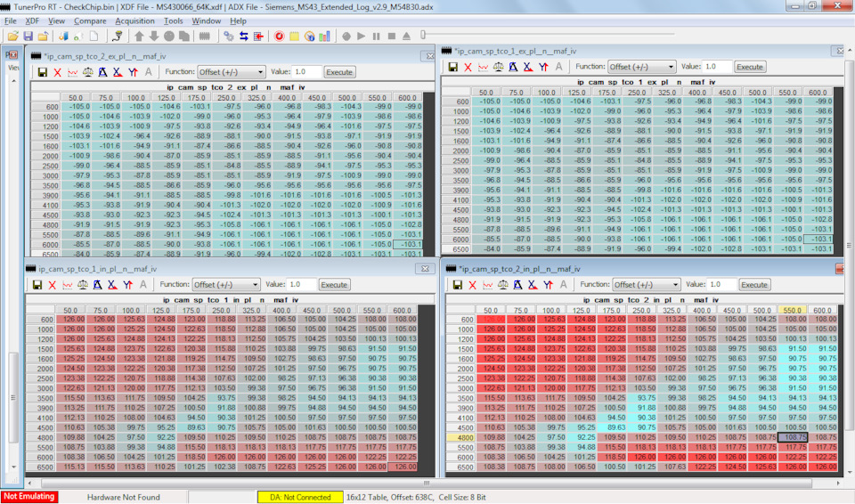Open graph view icon in tco_2_ex table
This screenshot has width=855, height=504.
click(x=72, y=72)
